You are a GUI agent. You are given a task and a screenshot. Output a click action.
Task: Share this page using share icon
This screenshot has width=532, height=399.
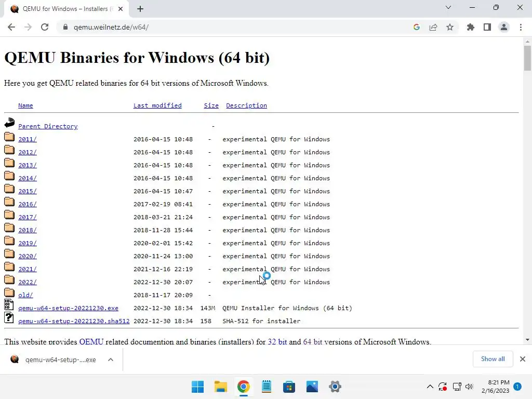click(x=433, y=27)
